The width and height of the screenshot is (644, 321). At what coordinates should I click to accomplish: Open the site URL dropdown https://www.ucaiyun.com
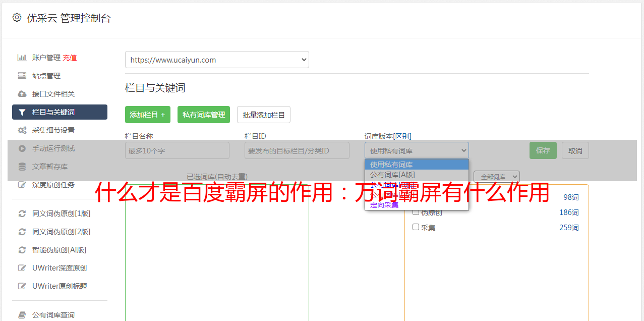pyautogui.click(x=217, y=60)
